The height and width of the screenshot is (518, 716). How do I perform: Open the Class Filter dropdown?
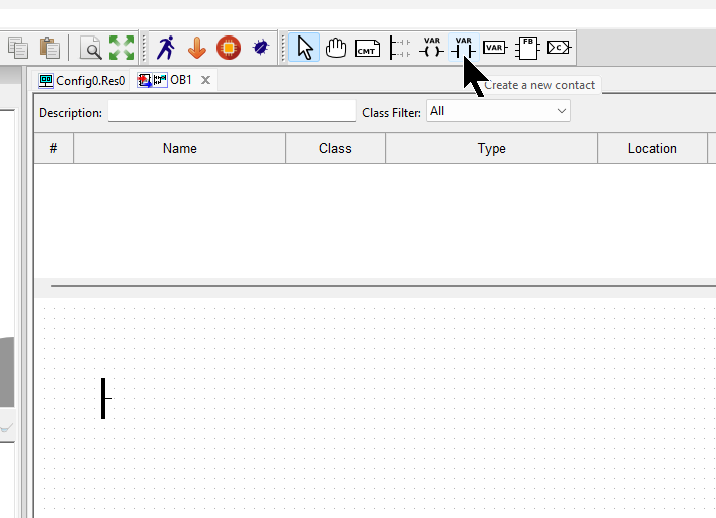498,112
